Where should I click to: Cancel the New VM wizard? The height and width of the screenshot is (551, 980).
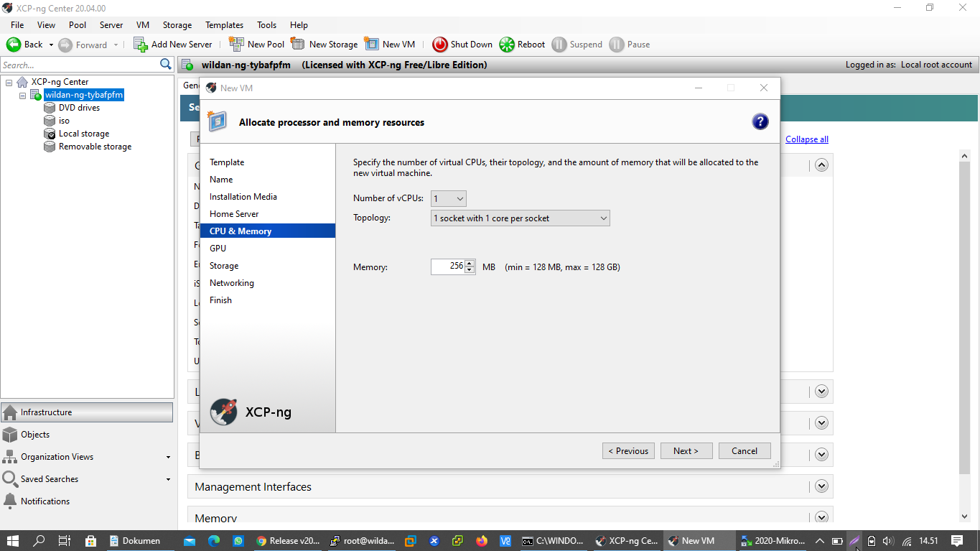[745, 451]
